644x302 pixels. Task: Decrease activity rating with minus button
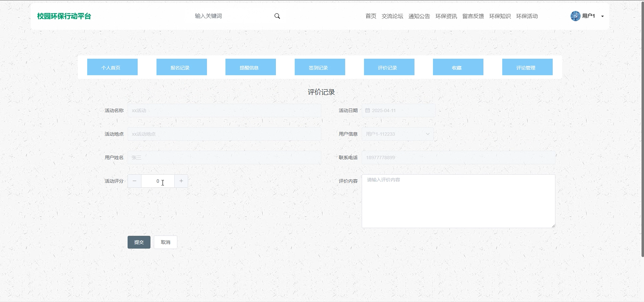tap(134, 181)
